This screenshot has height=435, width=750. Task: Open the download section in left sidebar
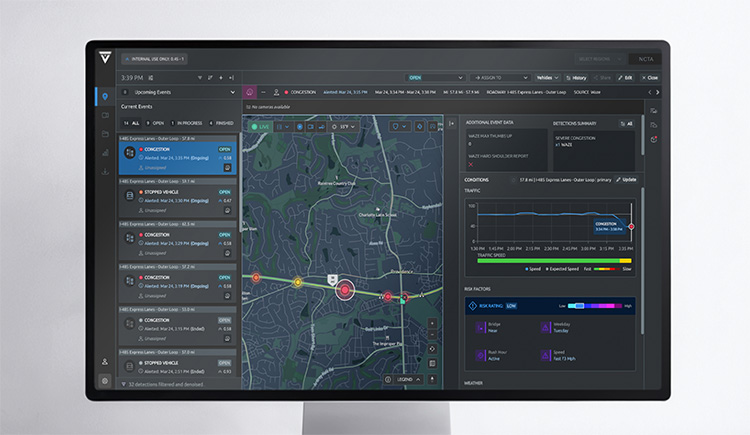[x=105, y=171]
